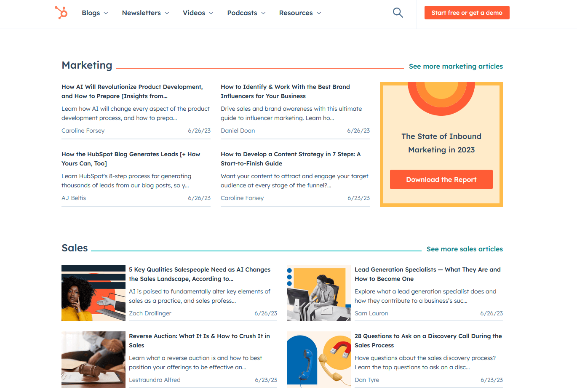Click thumbnail of man at desktop computer

[319, 293]
